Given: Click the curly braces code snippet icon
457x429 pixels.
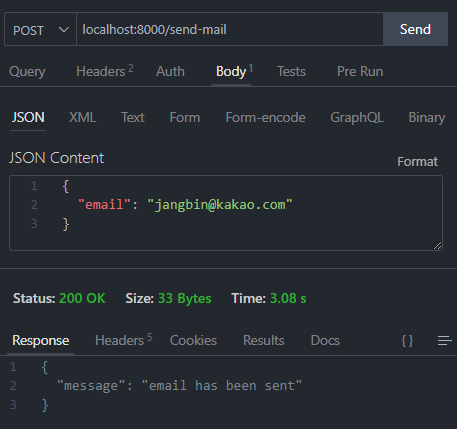Looking at the screenshot, I should coord(407,341).
